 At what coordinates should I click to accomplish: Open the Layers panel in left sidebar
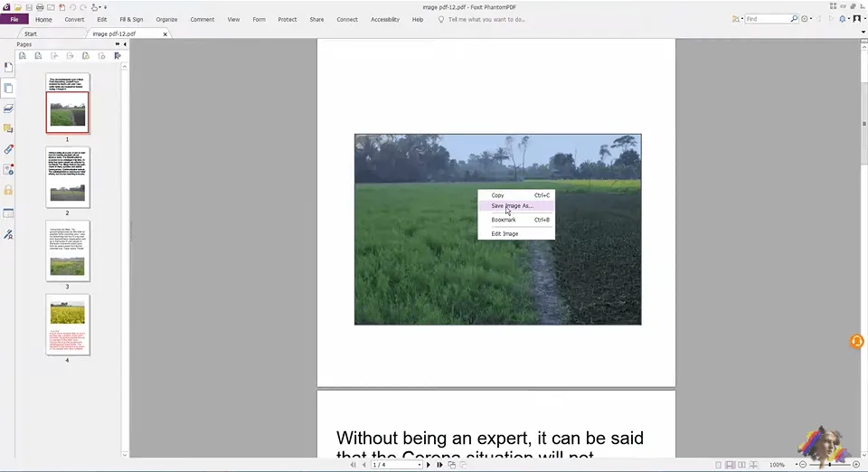[8, 109]
